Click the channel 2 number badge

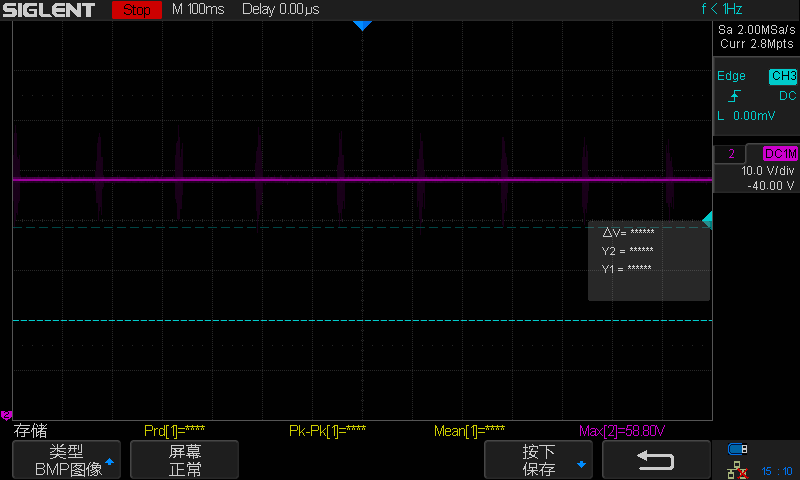(x=731, y=154)
